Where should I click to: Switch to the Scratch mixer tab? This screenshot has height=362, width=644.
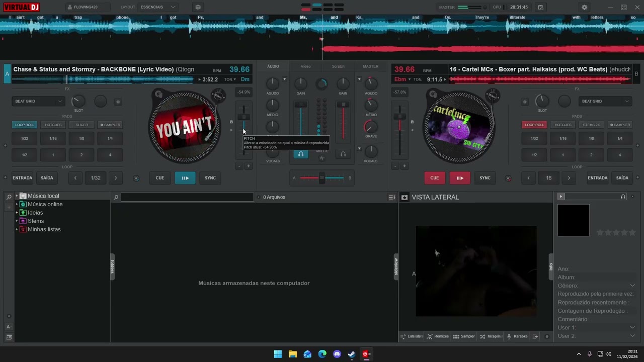click(338, 66)
